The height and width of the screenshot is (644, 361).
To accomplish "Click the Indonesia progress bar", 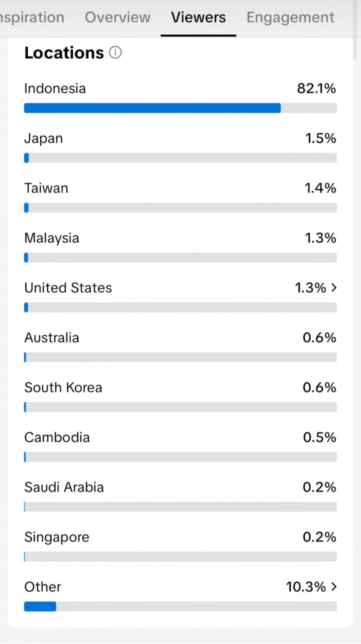I will click(x=180, y=108).
